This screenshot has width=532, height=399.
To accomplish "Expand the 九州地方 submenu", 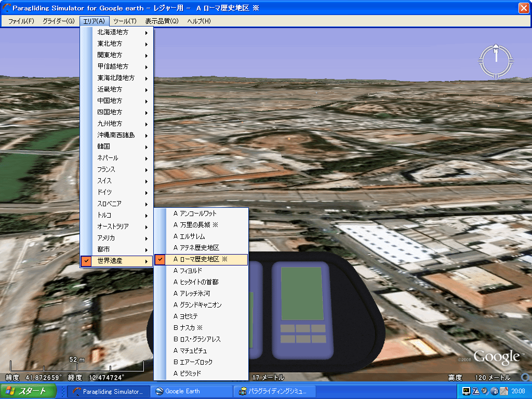I will click(117, 124).
